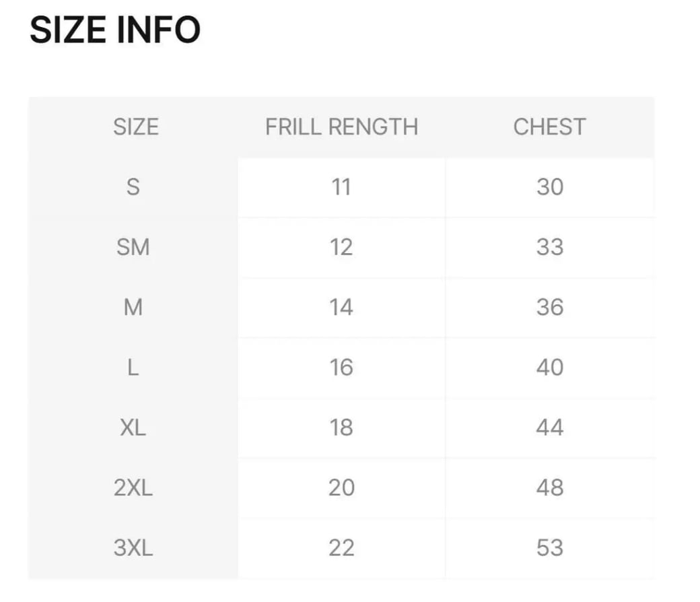Select the SIZE column header
The height and width of the screenshot is (602, 700).
pos(136,127)
